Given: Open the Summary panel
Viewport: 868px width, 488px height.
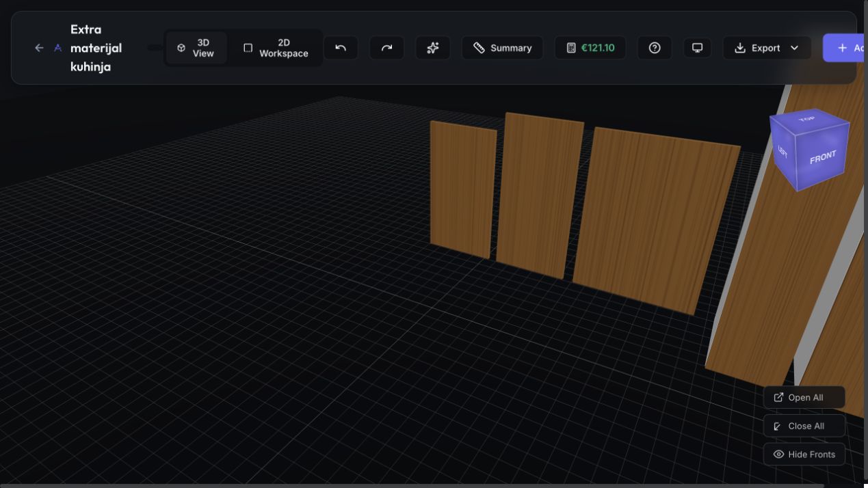Looking at the screenshot, I should [503, 48].
